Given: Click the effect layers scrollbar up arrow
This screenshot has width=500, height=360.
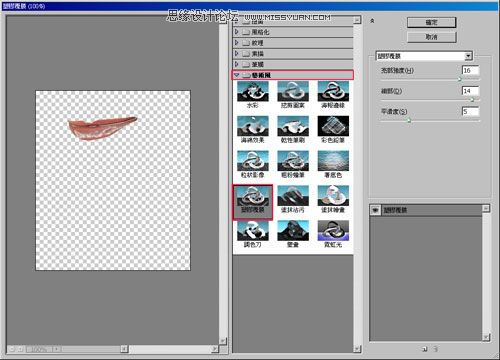Looking at the screenshot, I should (486, 209).
